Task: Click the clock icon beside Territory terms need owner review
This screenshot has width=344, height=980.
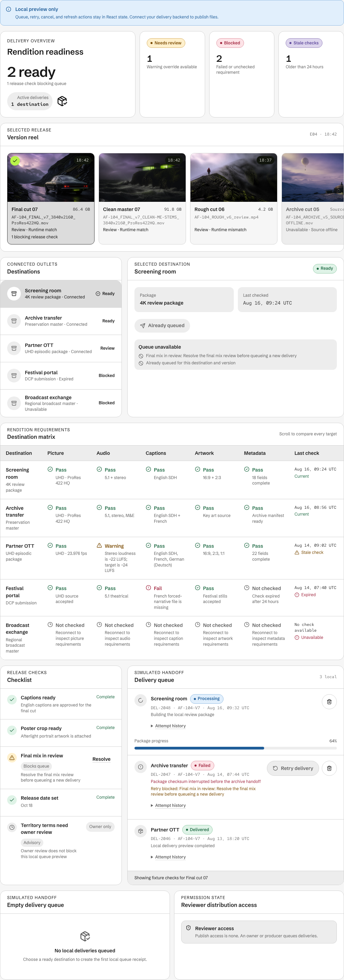Action: (12, 827)
